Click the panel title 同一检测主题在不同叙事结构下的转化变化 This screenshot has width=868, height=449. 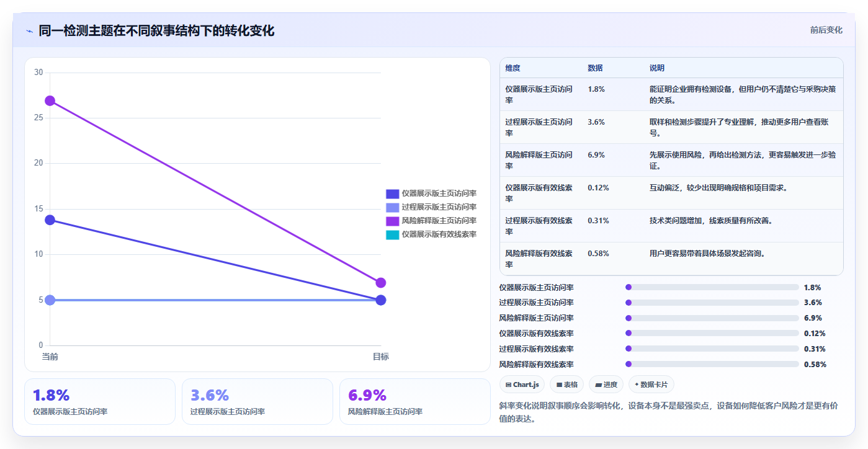tap(156, 30)
